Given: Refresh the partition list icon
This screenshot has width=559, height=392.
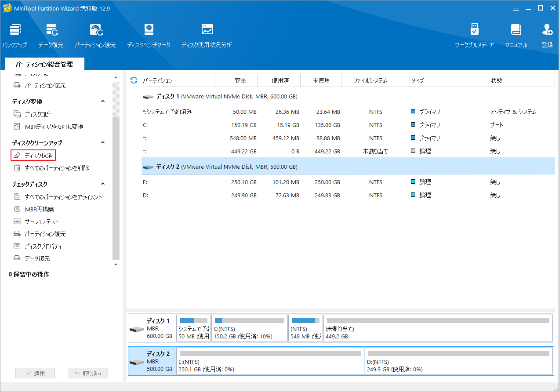Looking at the screenshot, I should [134, 80].
